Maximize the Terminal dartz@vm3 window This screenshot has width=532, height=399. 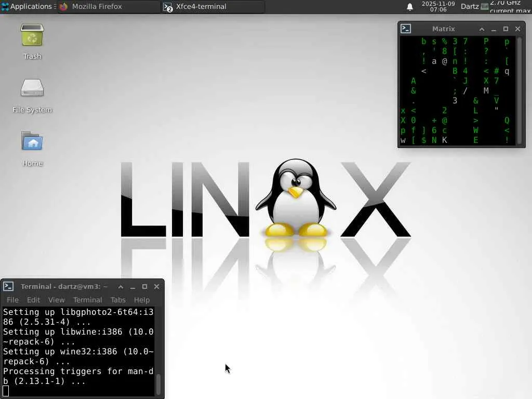click(144, 287)
